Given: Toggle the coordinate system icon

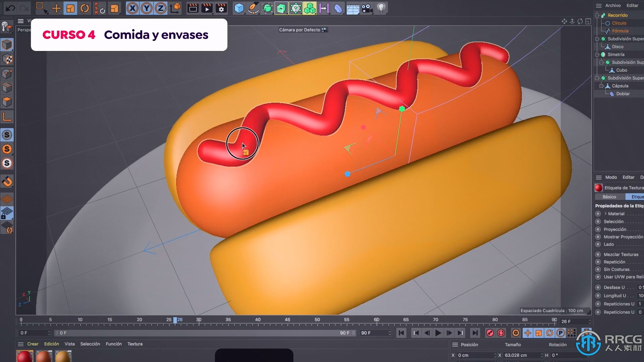Looking at the screenshot, I should [175, 8].
